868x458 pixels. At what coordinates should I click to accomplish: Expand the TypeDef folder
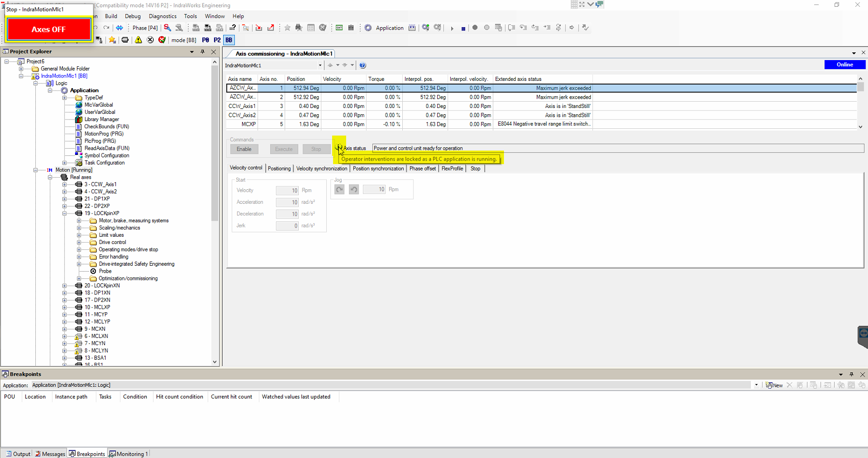click(64, 98)
